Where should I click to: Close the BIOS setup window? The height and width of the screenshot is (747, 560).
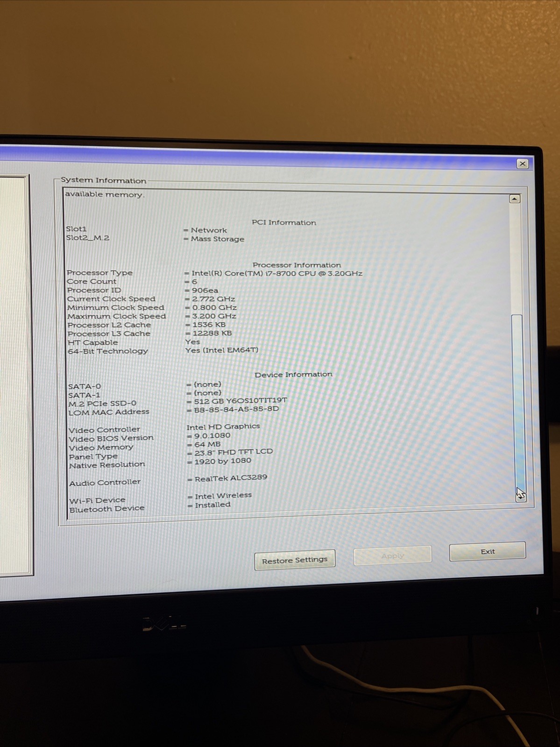(522, 164)
